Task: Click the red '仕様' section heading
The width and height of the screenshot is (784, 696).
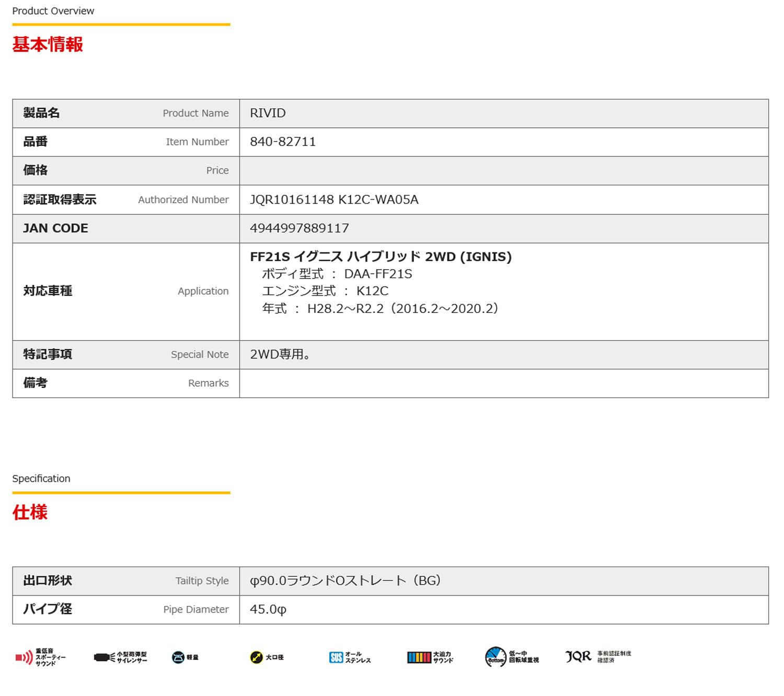Action: [30, 512]
